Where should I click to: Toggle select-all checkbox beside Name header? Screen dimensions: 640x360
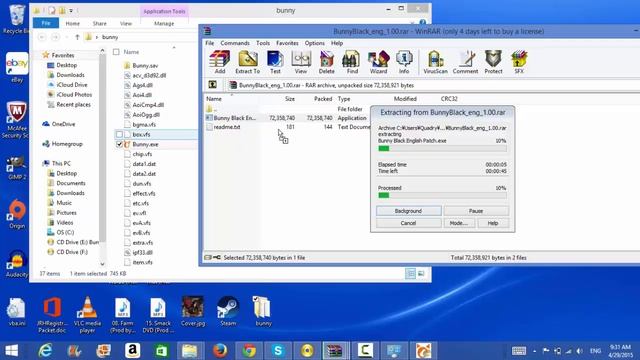coord(116,52)
